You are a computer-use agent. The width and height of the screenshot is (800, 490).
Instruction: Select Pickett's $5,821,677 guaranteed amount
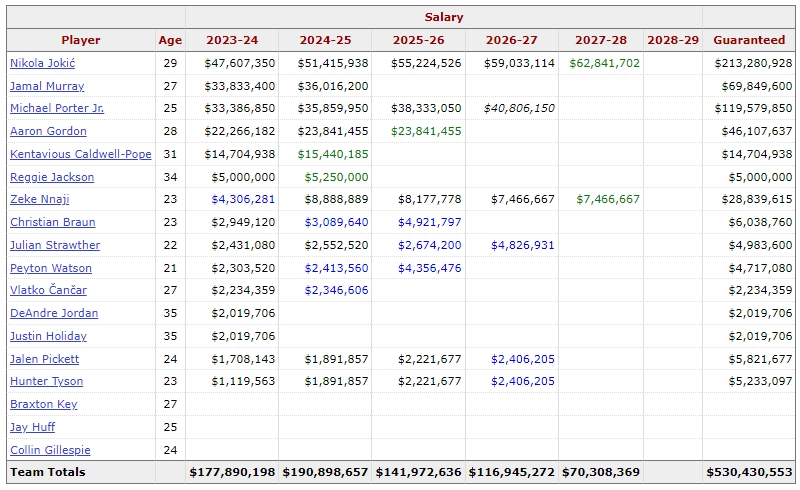click(760, 359)
